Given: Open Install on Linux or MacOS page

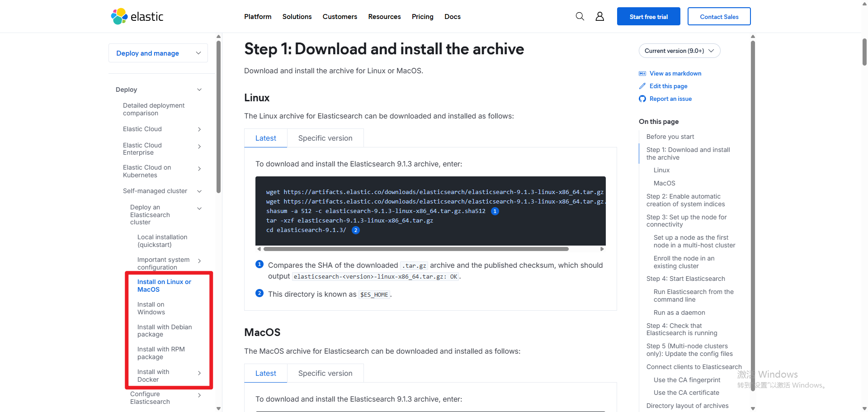Looking at the screenshot, I should pos(164,285).
